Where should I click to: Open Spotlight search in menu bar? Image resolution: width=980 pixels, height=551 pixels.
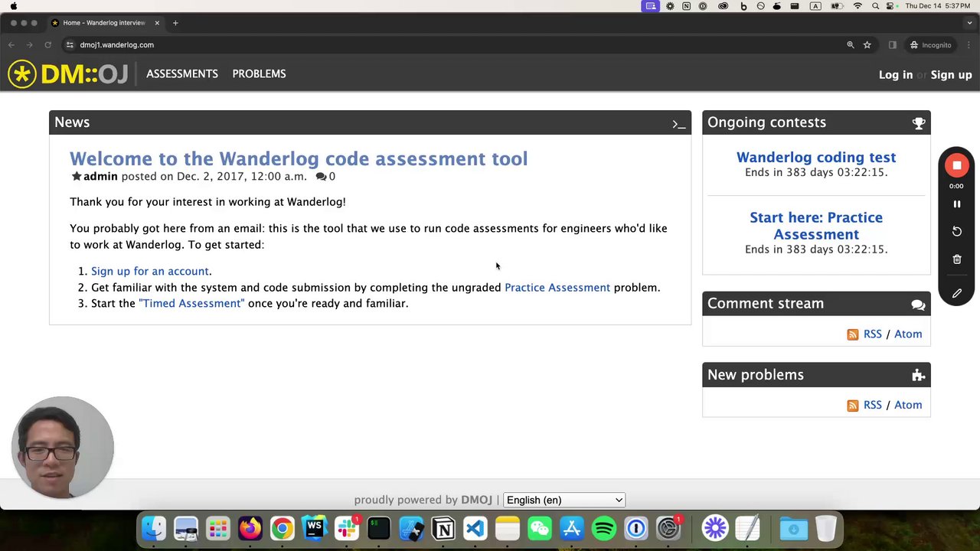[x=875, y=6]
